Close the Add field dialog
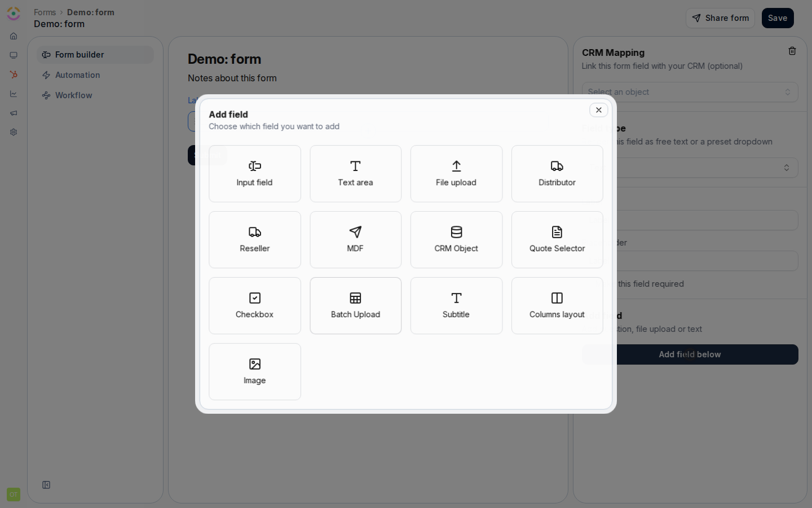 click(x=599, y=110)
